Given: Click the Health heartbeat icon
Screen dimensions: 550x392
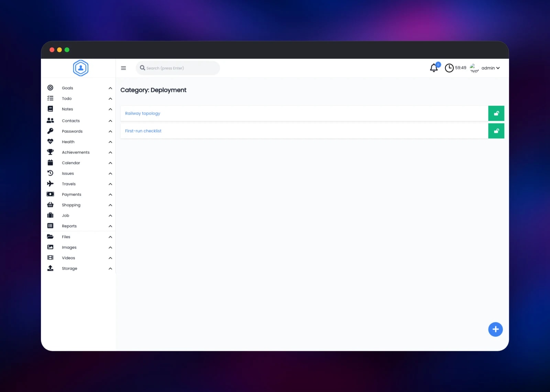Looking at the screenshot, I should point(50,142).
